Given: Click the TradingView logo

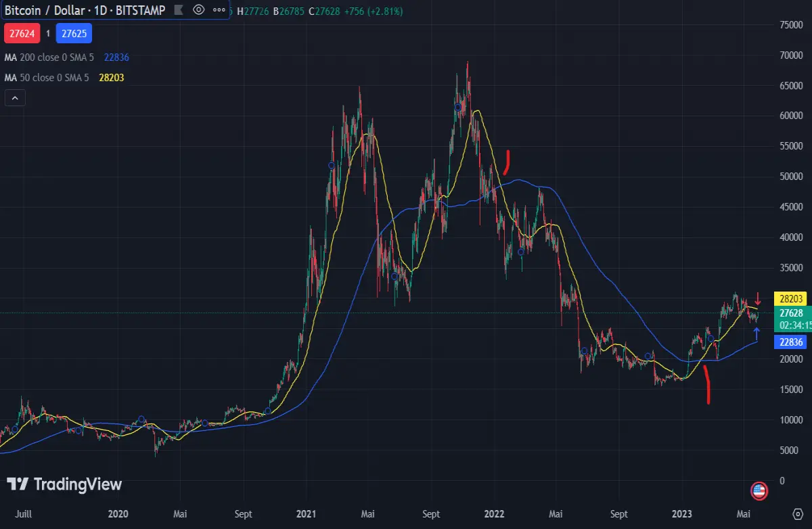Looking at the screenshot, I should (64, 484).
